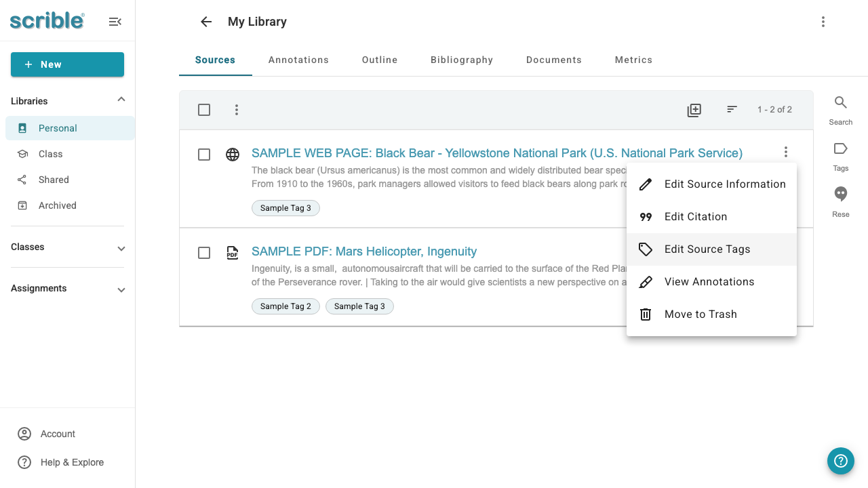Click the round help button in the corner
This screenshot has width=868, height=488.
pyautogui.click(x=841, y=461)
